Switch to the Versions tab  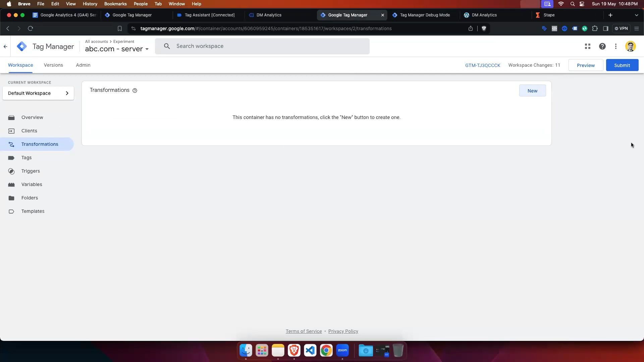point(53,65)
